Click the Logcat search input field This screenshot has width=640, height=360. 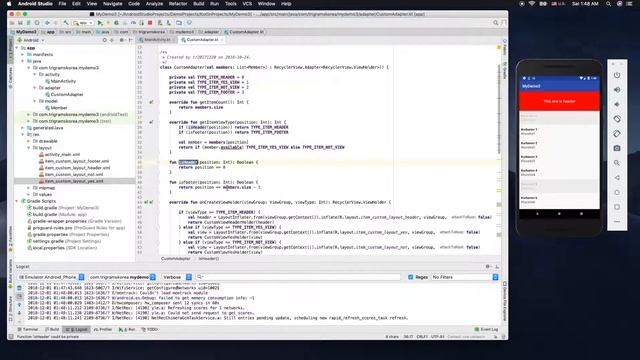[x=298, y=277]
